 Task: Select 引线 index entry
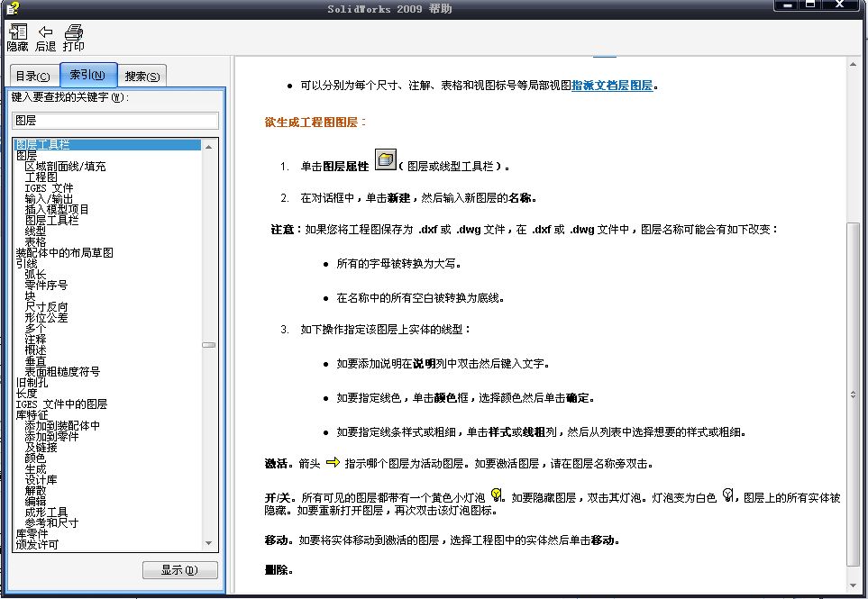[26, 263]
